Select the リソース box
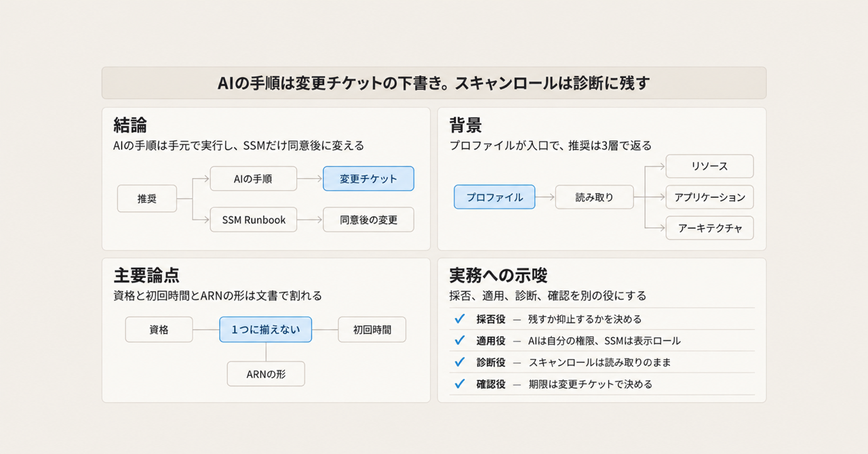 710,166
